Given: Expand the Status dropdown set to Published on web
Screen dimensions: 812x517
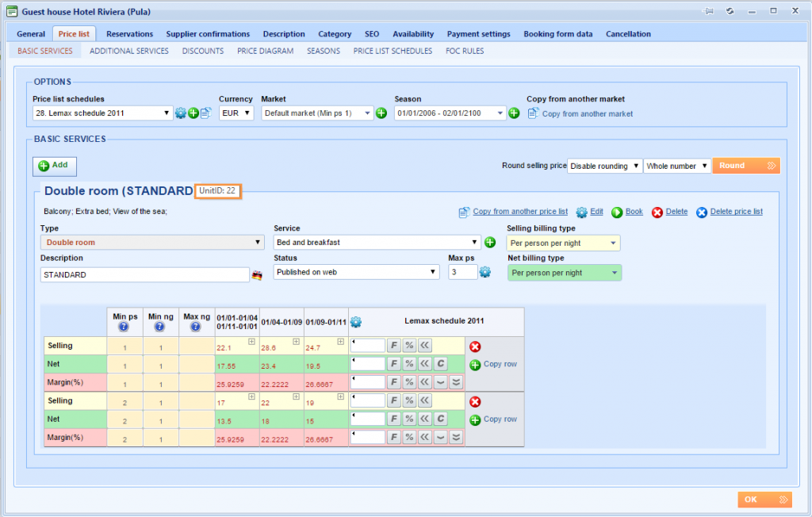Looking at the screenshot, I should click(355, 271).
